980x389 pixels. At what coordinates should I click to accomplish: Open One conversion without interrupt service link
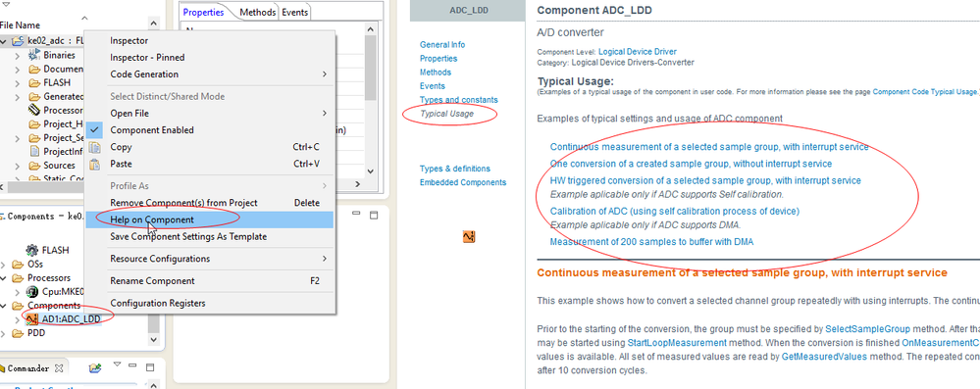pos(692,164)
